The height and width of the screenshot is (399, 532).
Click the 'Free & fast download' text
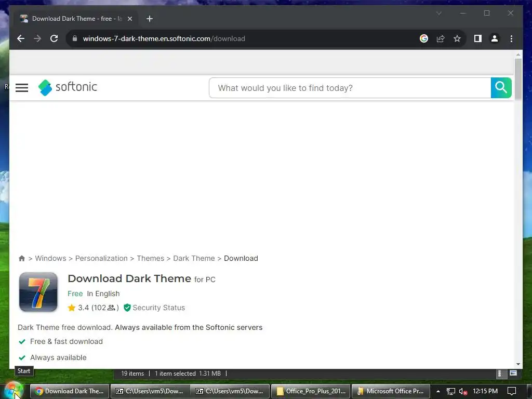(x=66, y=342)
